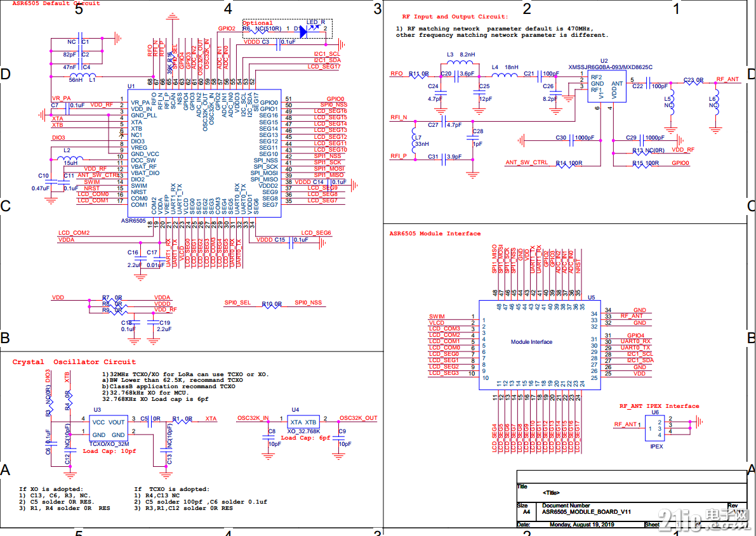Click the "<Title>" field in the title block
The width and height of the screenshot is (756, 536).
551,493
